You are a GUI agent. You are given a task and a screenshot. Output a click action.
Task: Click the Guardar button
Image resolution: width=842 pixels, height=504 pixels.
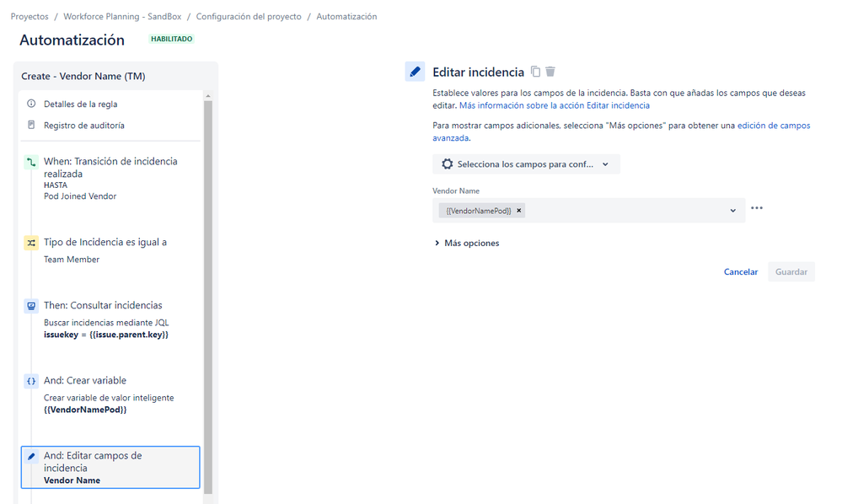791,271
